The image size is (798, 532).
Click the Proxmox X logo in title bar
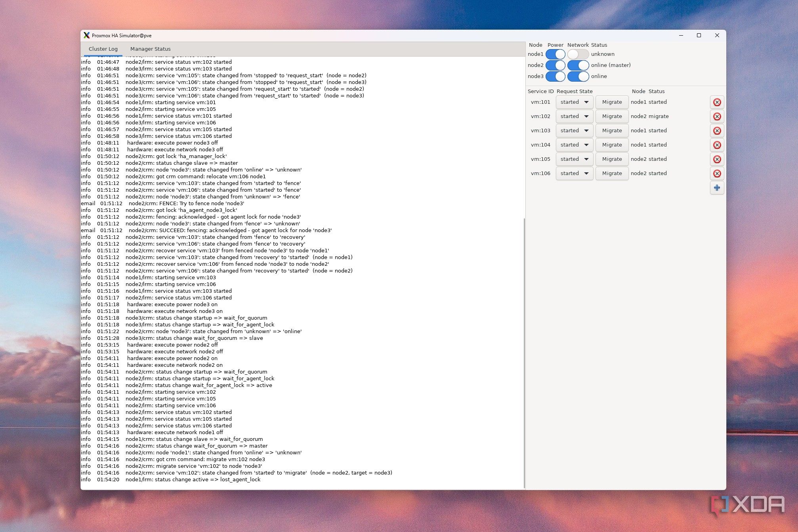click(86, 35)
